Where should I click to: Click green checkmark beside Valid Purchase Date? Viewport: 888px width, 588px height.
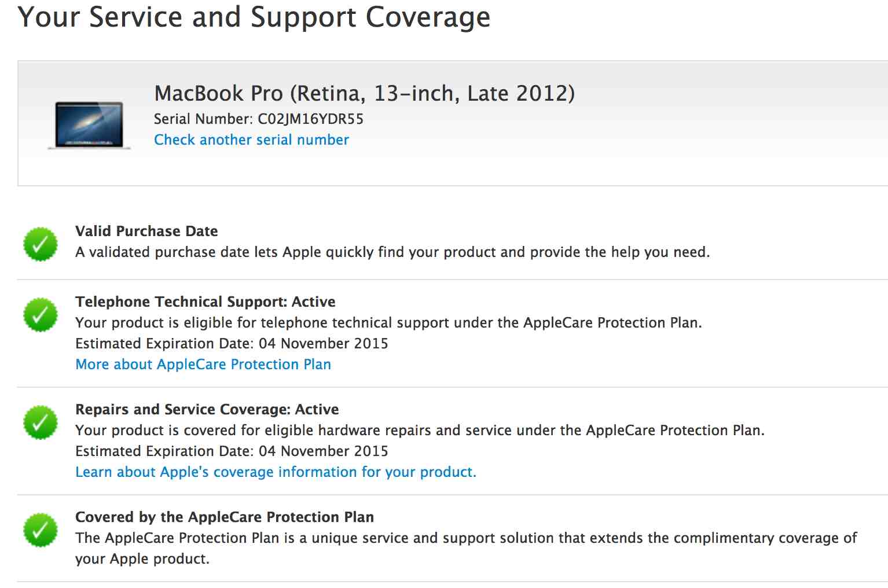click(41, 244)
